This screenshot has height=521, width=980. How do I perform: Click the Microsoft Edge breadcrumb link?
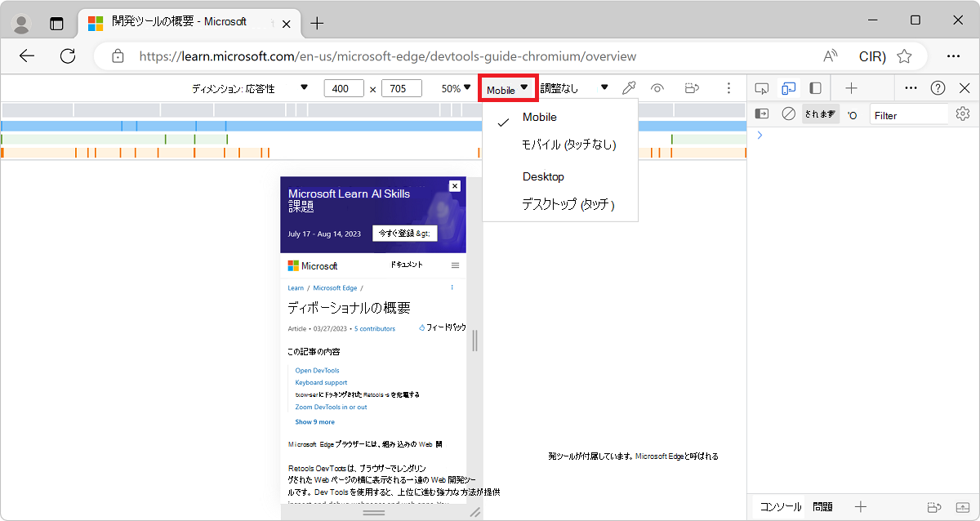coord(335,287)
